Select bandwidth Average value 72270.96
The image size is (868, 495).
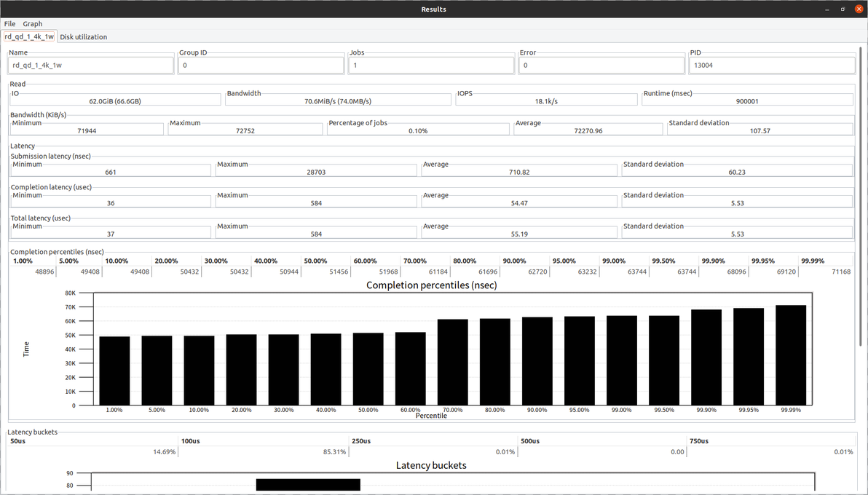(588, 131)
